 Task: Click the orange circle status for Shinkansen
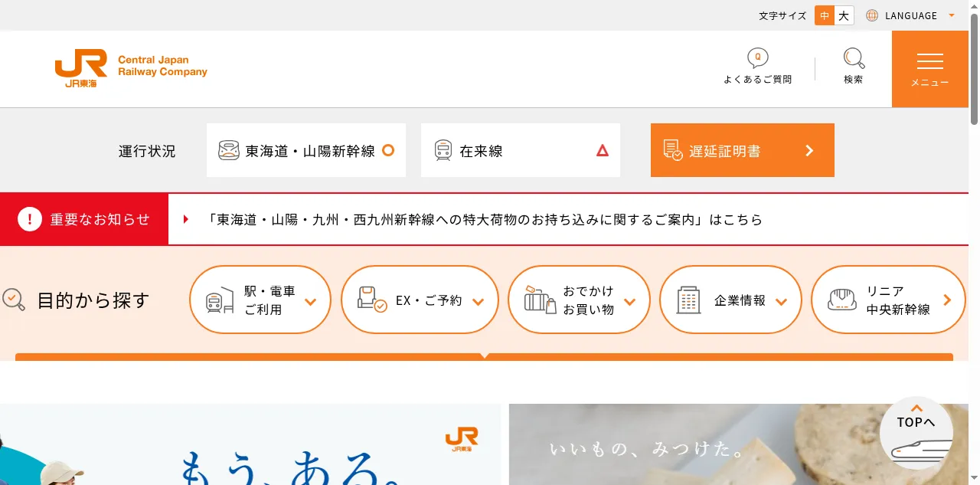(388, 150)
